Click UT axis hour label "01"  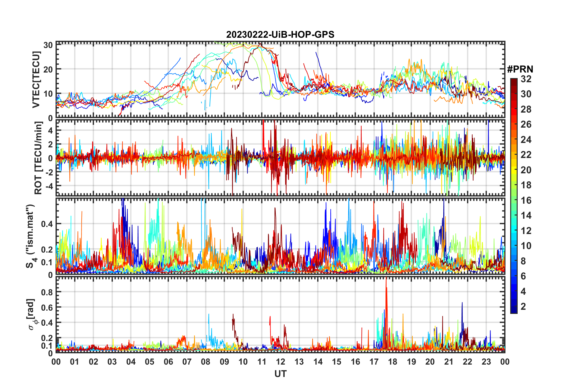click(75, 362)
